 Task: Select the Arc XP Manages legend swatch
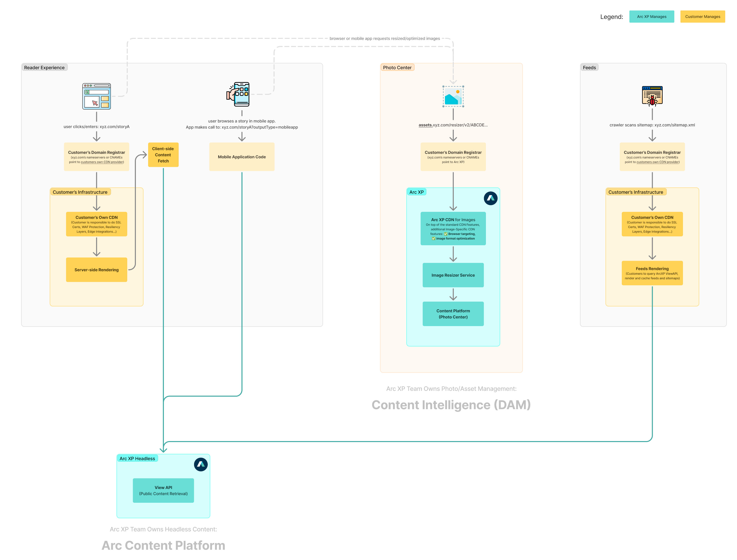652,17
